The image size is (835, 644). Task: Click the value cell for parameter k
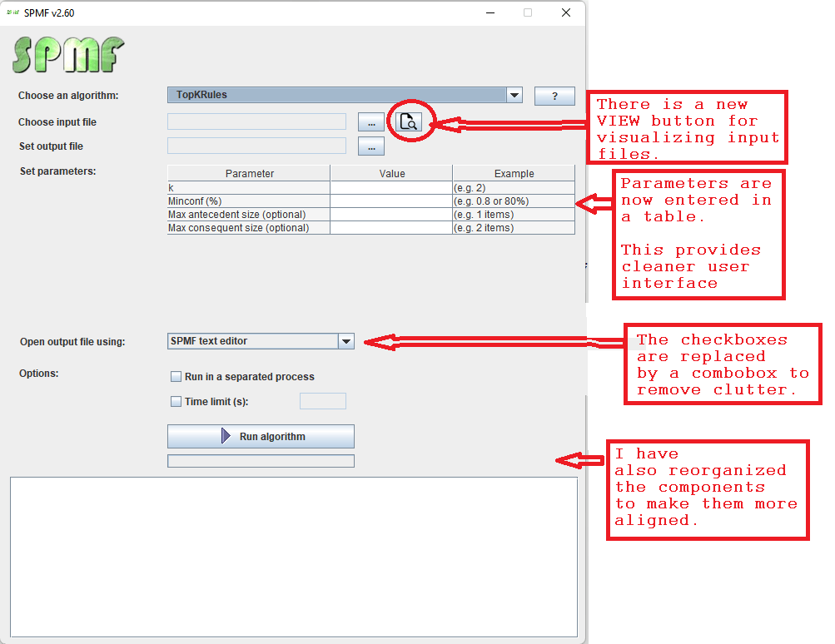point(391,188)
